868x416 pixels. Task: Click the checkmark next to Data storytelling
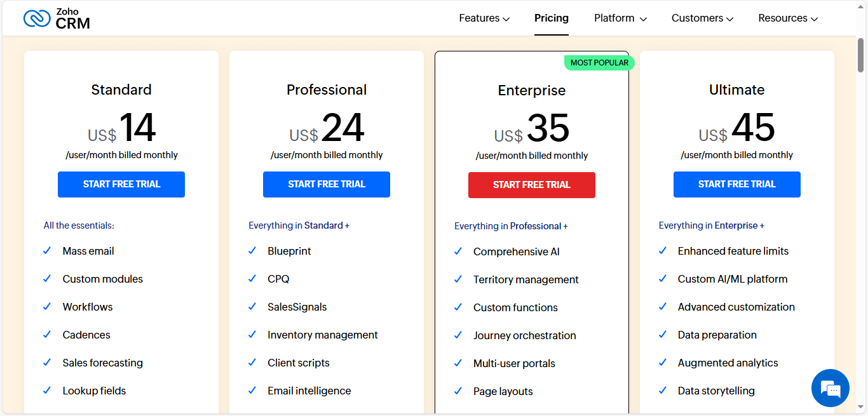[x=663, y=391]
